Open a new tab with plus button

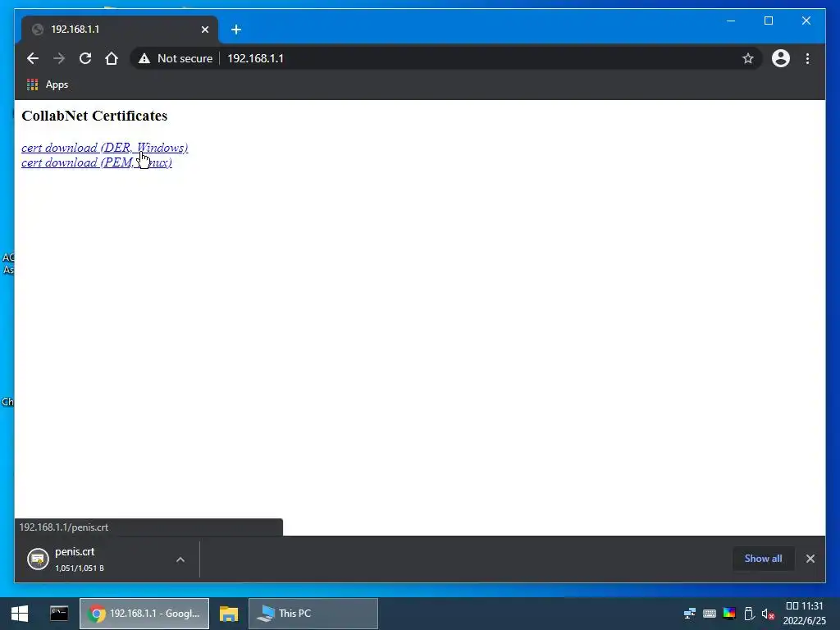[x=236, y=30]
